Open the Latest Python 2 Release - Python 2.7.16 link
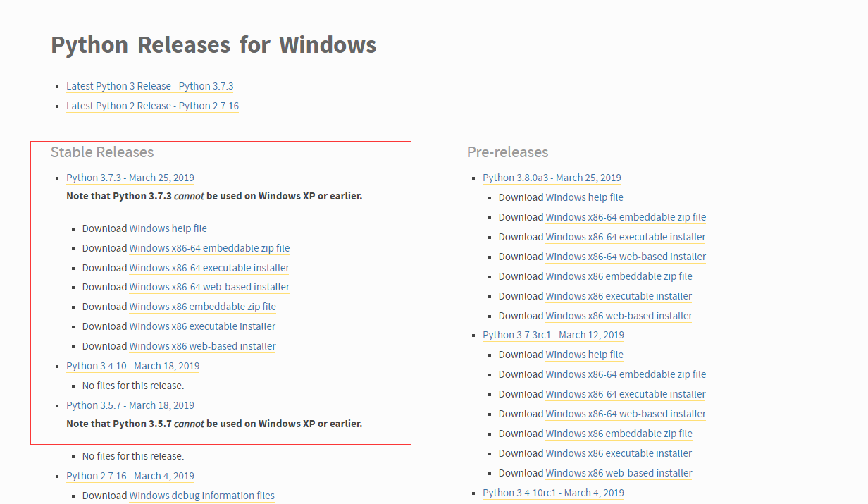 pos(153,106)
